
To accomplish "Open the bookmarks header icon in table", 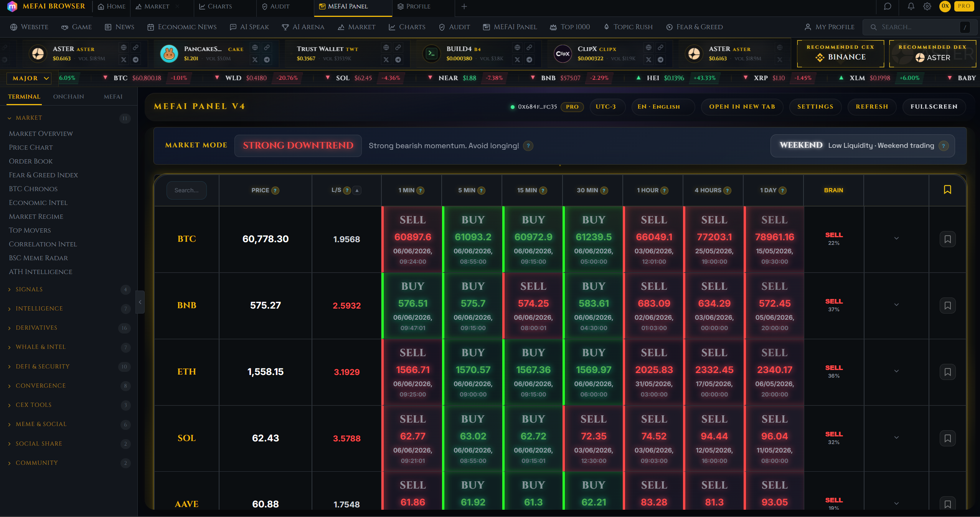I will [947, 190].
